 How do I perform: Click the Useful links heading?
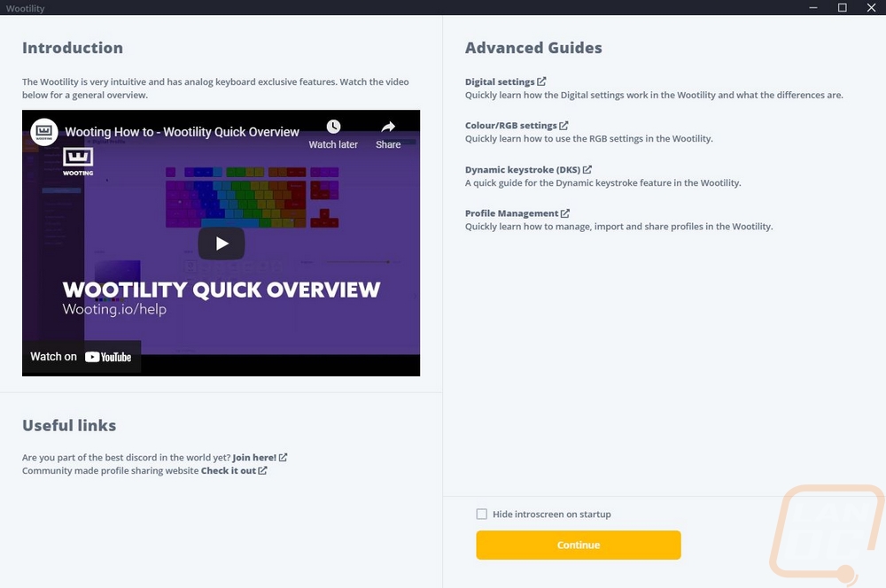tap(69, 425)
